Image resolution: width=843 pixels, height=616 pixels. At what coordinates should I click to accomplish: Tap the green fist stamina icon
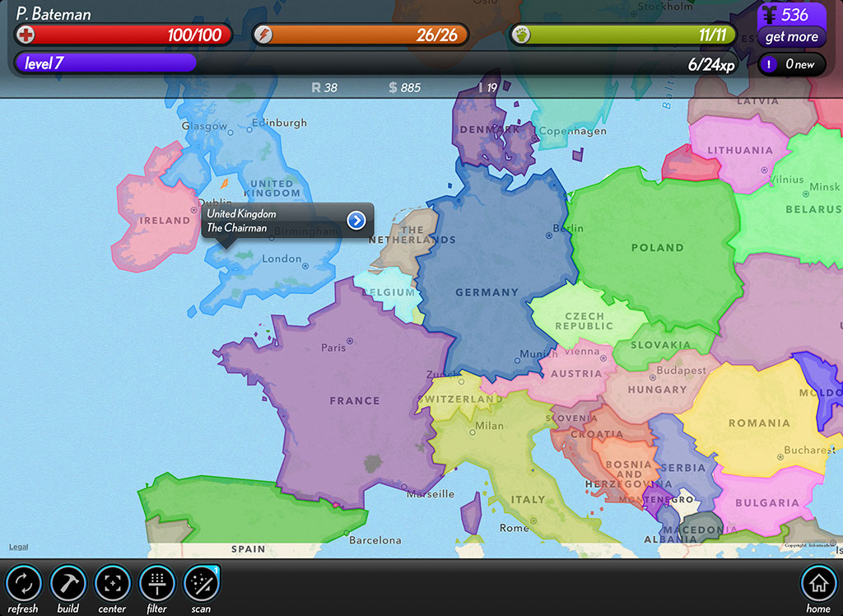[521, 35]
